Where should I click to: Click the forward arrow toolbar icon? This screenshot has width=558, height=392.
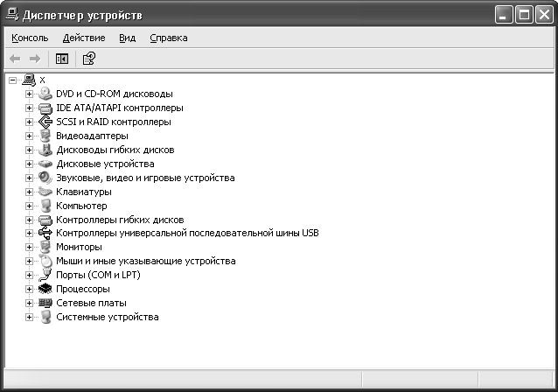[x=35, y=59]
